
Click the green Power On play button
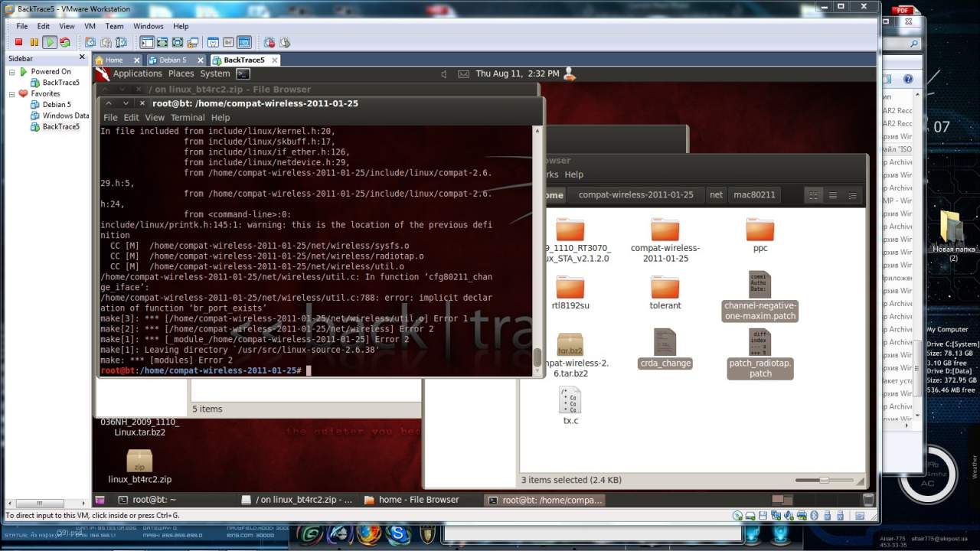50,43
